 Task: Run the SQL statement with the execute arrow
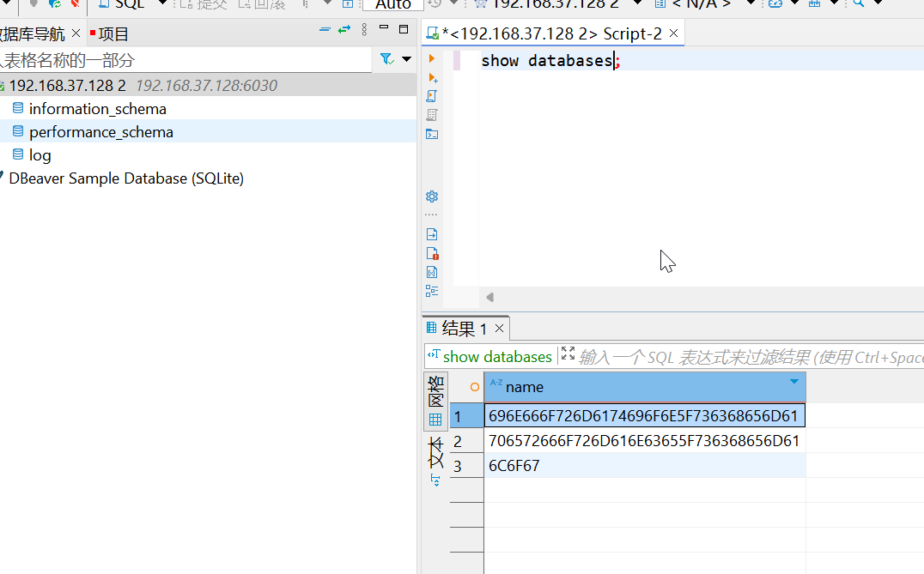pyautogui.click(x=432, y=59)
